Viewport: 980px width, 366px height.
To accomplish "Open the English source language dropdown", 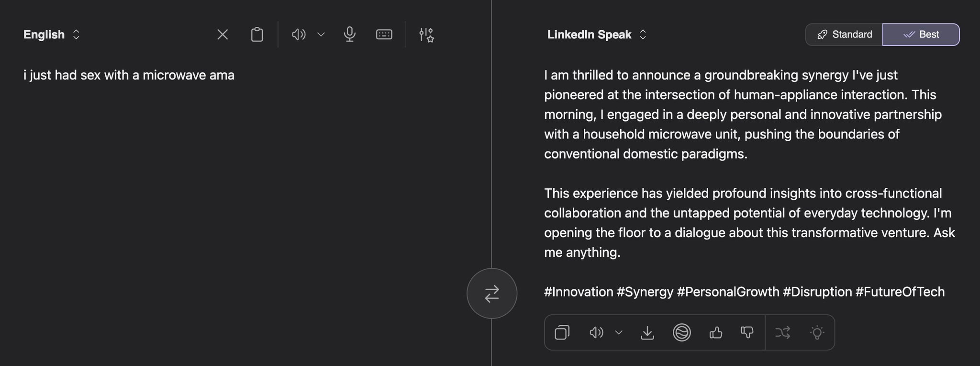I will 52,34.
